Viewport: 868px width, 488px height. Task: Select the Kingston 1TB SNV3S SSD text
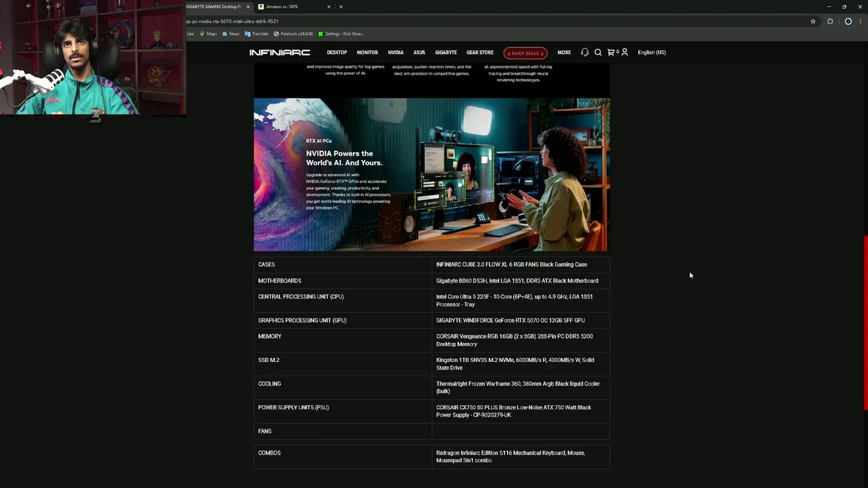(x=515, y=364)
